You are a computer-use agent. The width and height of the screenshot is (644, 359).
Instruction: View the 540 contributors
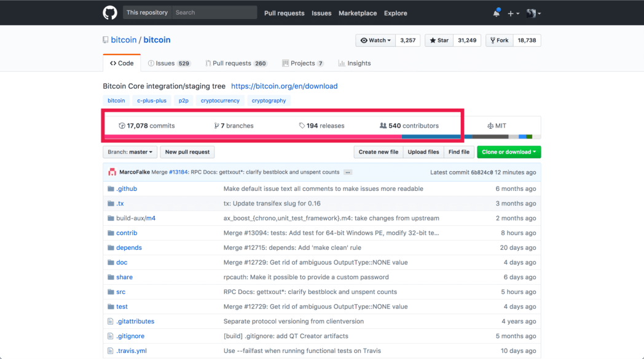click(x=409, y=126)
